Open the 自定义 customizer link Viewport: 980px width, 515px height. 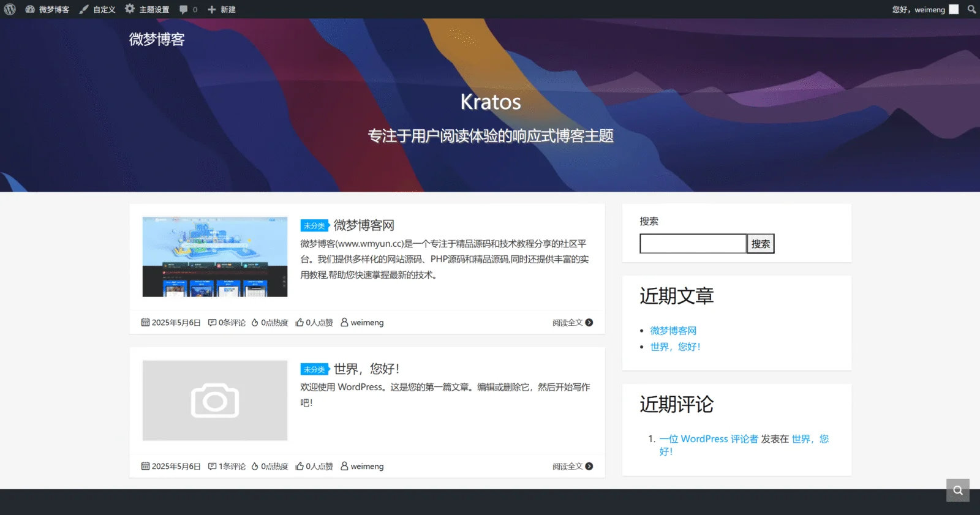[x=97, y=9]
